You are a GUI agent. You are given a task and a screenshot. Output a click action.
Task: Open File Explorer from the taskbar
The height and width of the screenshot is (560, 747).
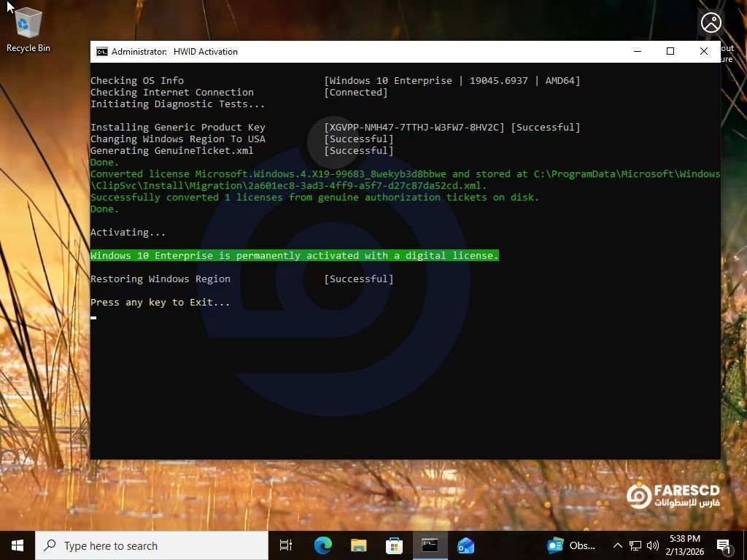coord(358,545)
